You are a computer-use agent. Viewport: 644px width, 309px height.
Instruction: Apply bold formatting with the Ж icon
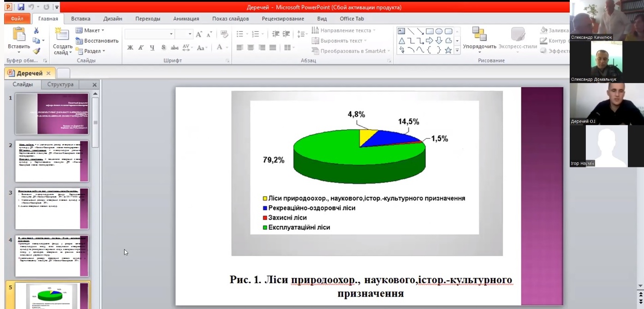click(x=130, y=48)
